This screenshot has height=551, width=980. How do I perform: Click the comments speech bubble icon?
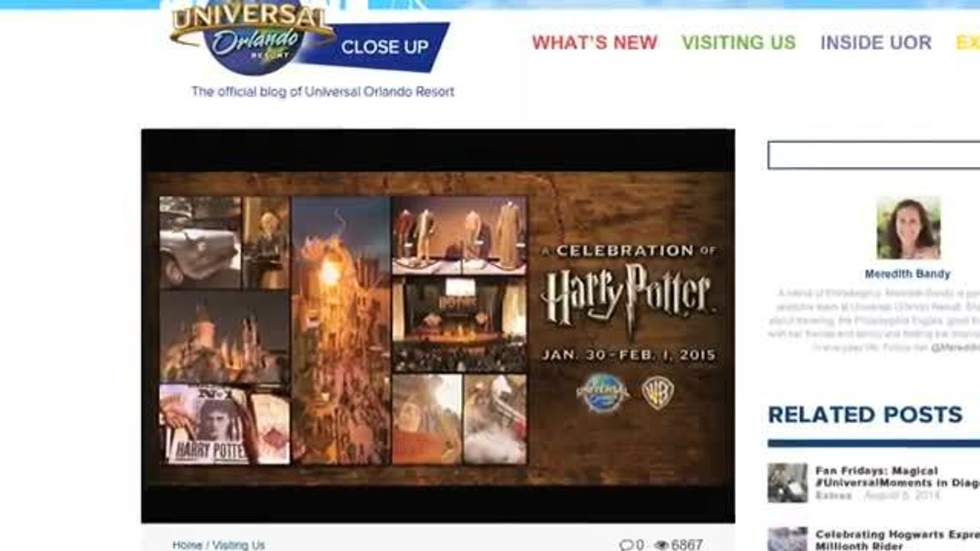click(626, 545)
